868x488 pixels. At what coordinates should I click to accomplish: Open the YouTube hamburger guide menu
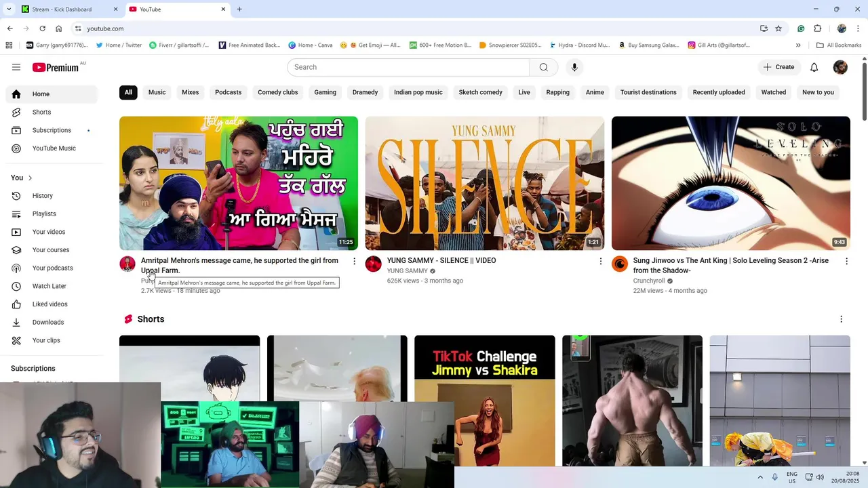(x=16, y=67)
